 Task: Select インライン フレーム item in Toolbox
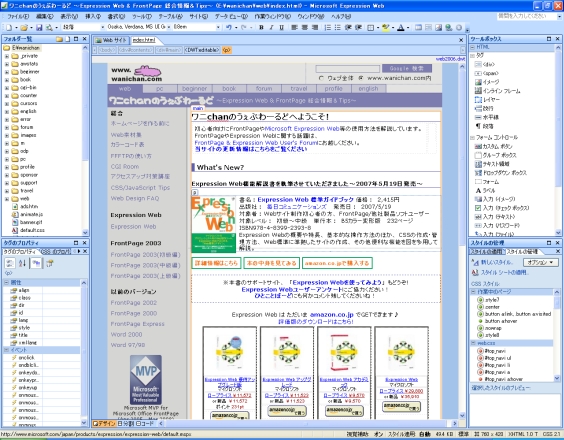(x=498, y=91)
